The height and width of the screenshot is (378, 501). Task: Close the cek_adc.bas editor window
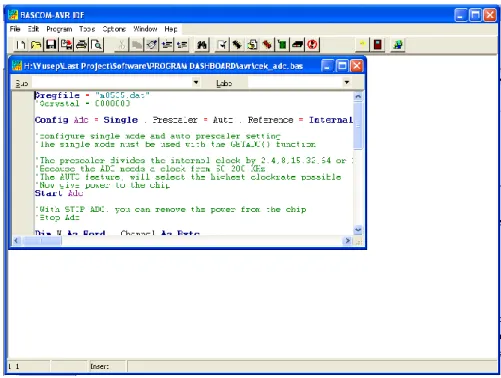(x=357, y=66)
